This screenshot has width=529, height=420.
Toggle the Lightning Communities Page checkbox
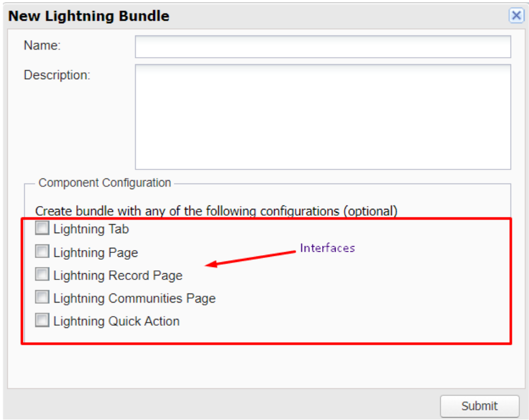42,297
